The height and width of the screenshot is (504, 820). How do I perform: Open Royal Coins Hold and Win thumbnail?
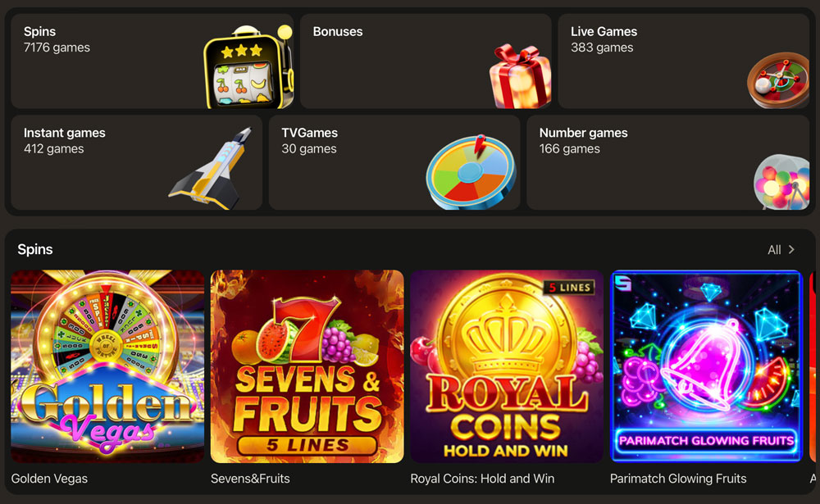pyautogui.click(x=507, y=366)
